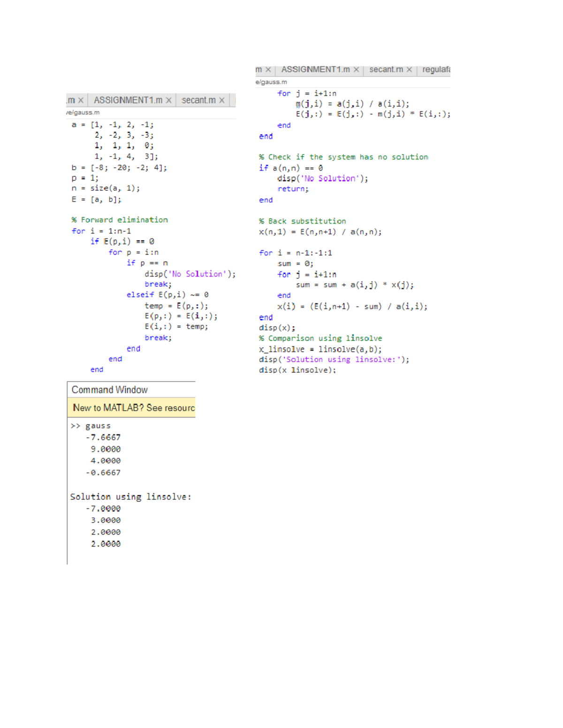
Task: Click line 'disp(x);'
Action: (277, 328)
